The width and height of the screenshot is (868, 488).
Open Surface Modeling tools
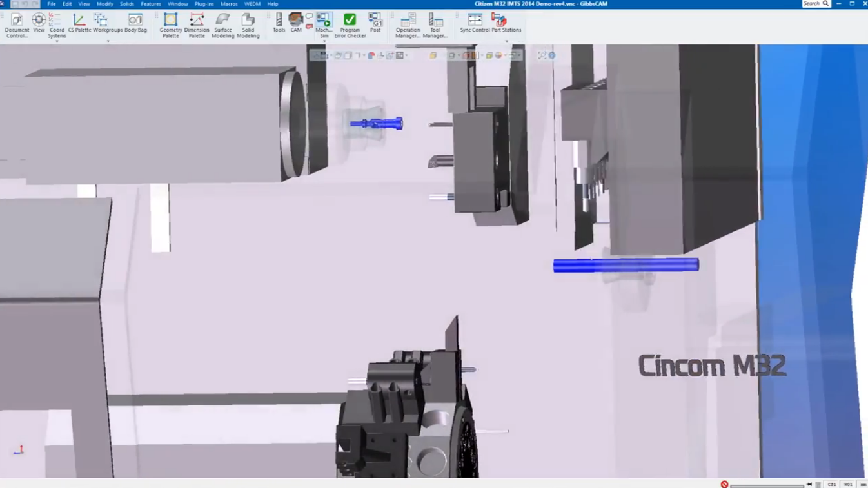click(x=222, y=25)
